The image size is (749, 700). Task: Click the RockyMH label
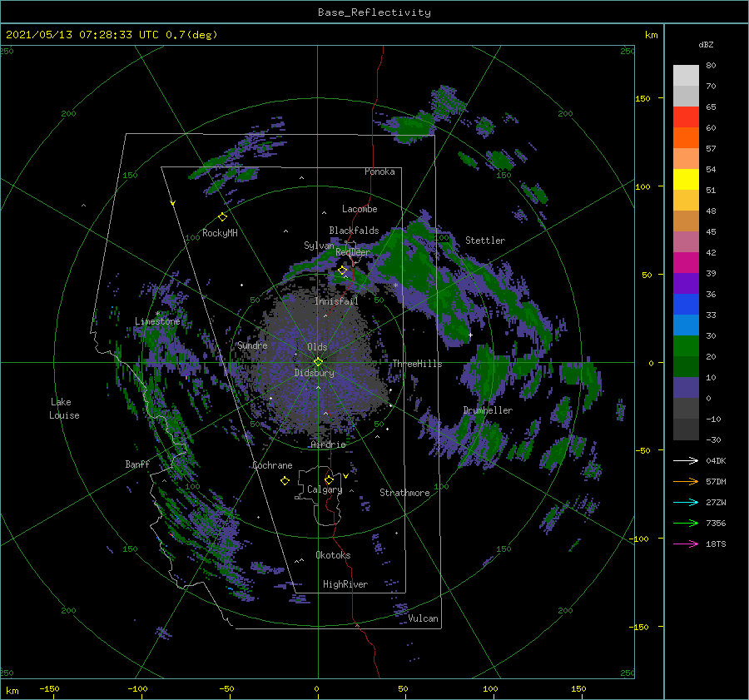[x=220, y=233]
